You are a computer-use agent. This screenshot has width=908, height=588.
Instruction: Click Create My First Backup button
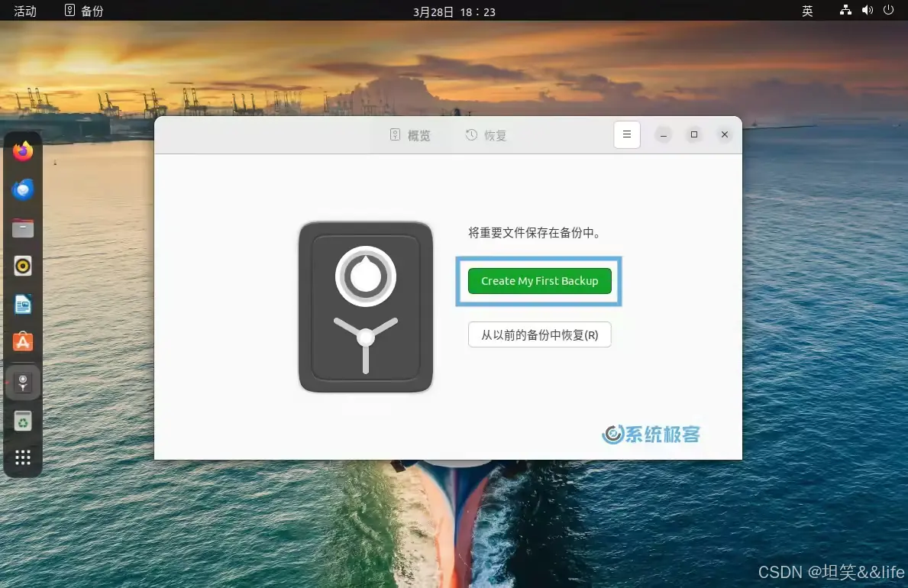539,281
